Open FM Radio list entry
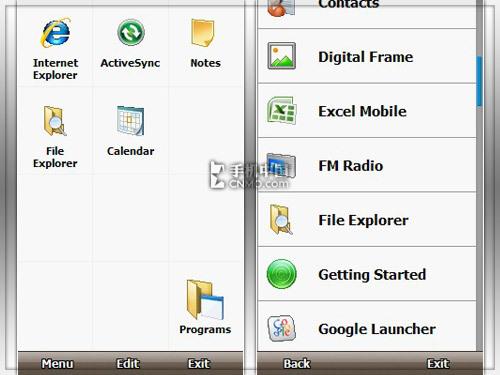This screenshot has height=375, width=500. (x=367, y=165)
